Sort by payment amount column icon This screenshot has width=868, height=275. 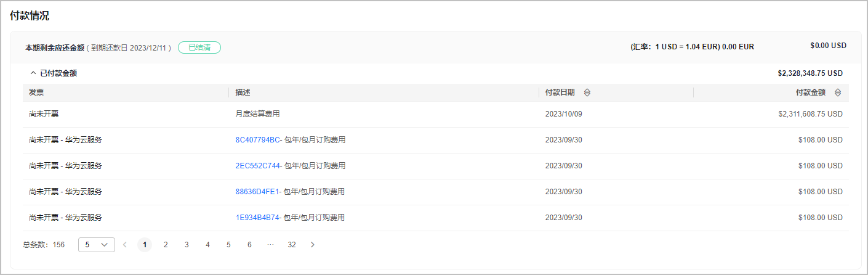tap(838, 92)
